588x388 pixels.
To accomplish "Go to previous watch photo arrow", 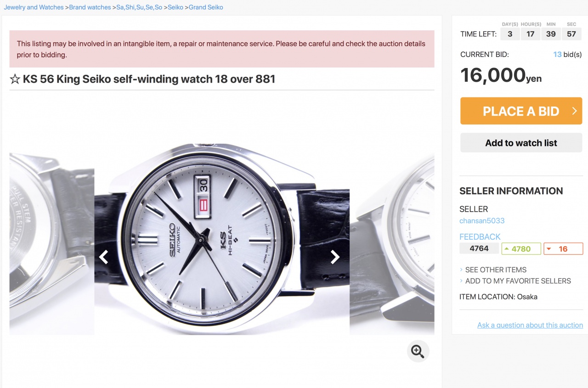I will [104, 257].
